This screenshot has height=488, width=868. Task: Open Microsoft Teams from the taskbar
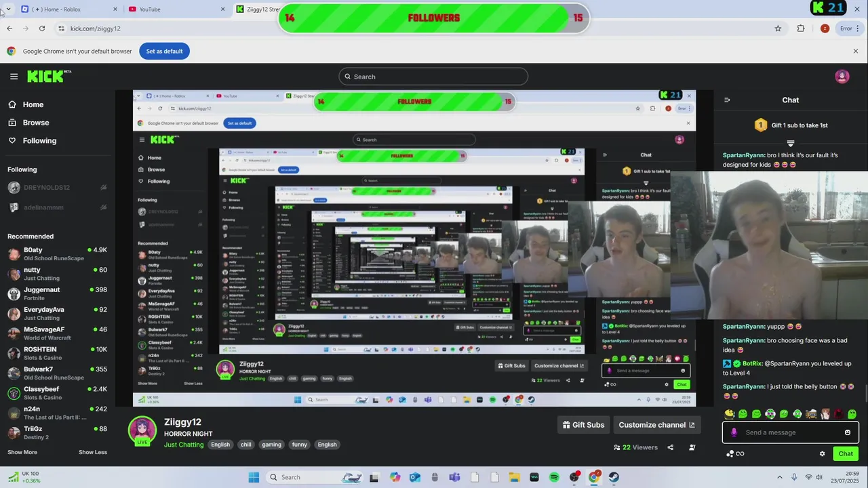tap(454, 477)
